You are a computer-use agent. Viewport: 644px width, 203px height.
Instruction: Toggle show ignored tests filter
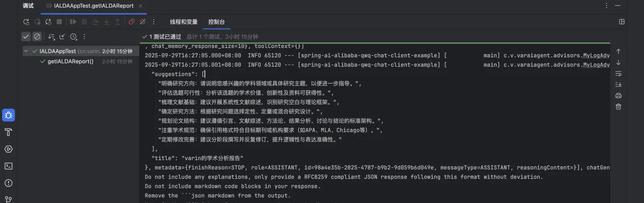pyautogui.click(x=37, y=37)
